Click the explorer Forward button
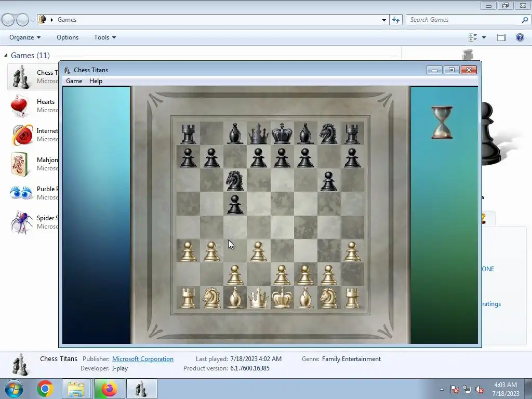 tap(22, 20)
